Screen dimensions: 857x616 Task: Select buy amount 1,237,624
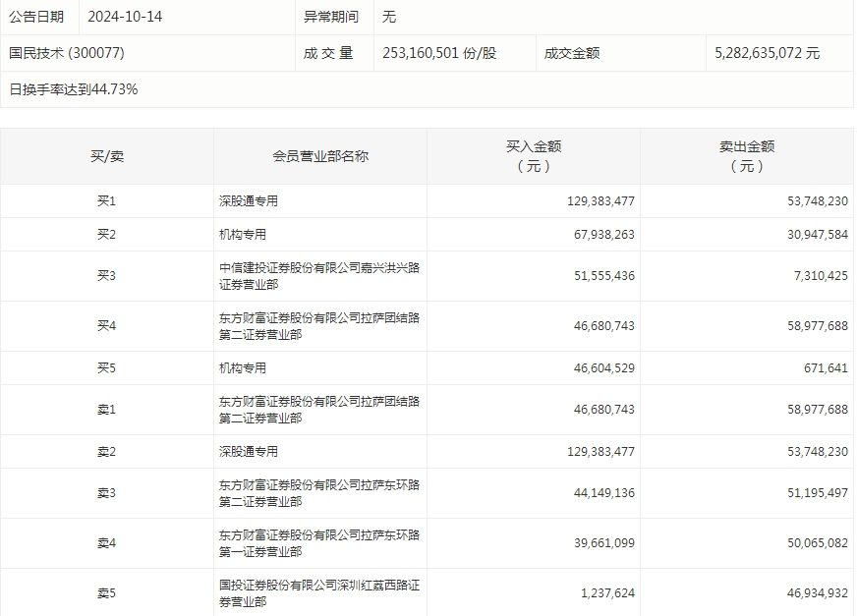pyautogui.click(x=607, y=593)
